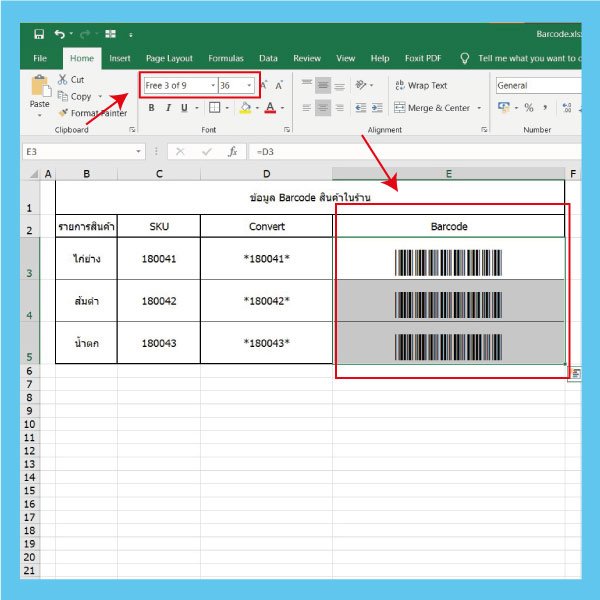This screenshot has width=600, height=600.
Task: Toggle Wrap Text
Action: [x=421, y=85]
